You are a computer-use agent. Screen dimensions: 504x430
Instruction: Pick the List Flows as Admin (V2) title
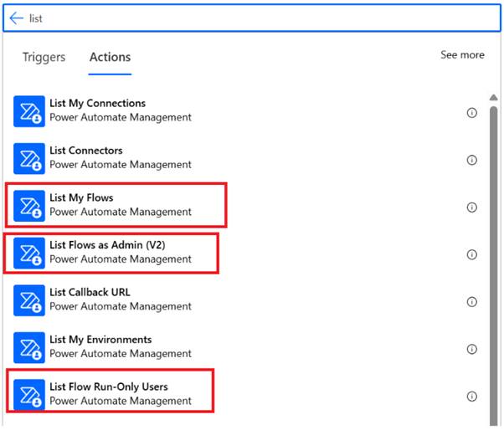[107, 245]
